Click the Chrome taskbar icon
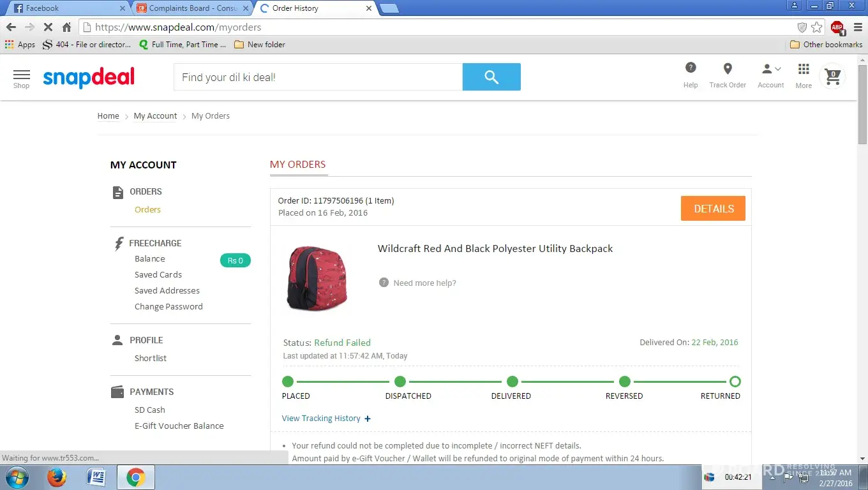The width and height of the screenshot is (868, 490). pyautogui.click(x=135, y=477)
